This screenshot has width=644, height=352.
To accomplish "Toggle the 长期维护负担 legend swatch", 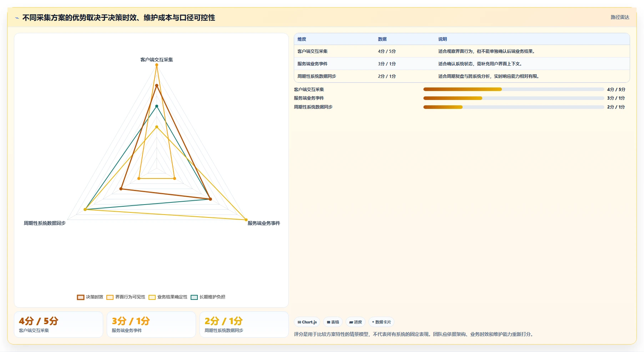I will click(194, 297).
